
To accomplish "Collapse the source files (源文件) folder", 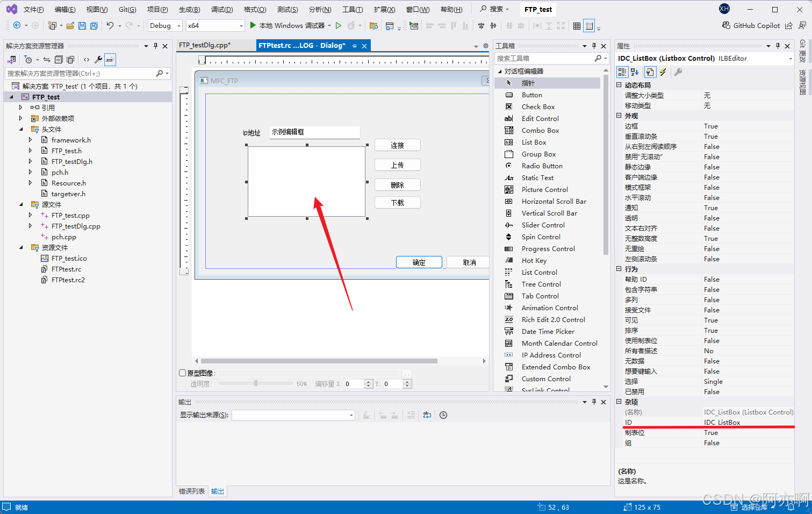I will pyautogui.click(x=21, y=204).
